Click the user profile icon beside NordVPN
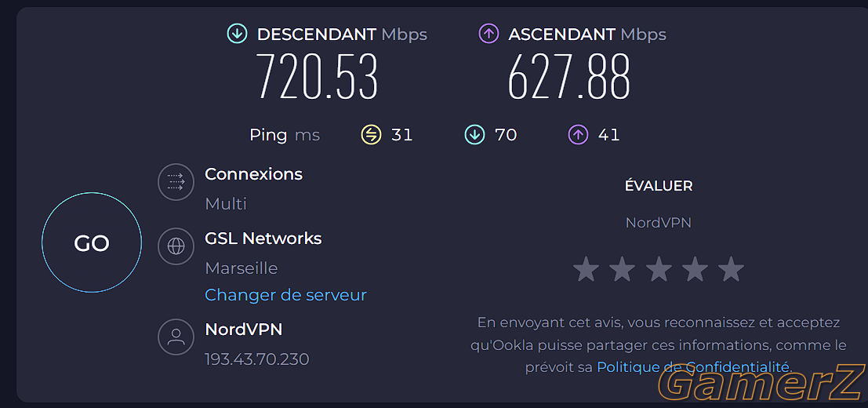This screenshot has height=408, width=868. click(x=176, y=337)
